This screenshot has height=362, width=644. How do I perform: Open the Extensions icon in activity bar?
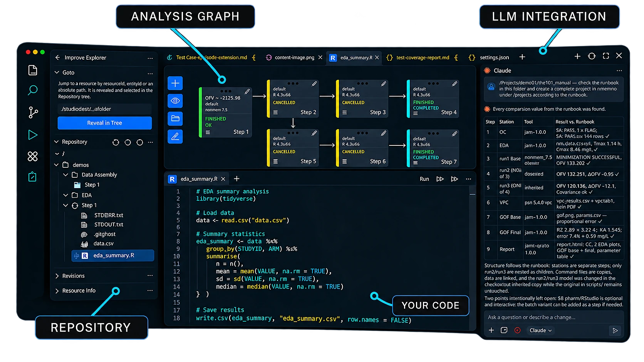33,156
